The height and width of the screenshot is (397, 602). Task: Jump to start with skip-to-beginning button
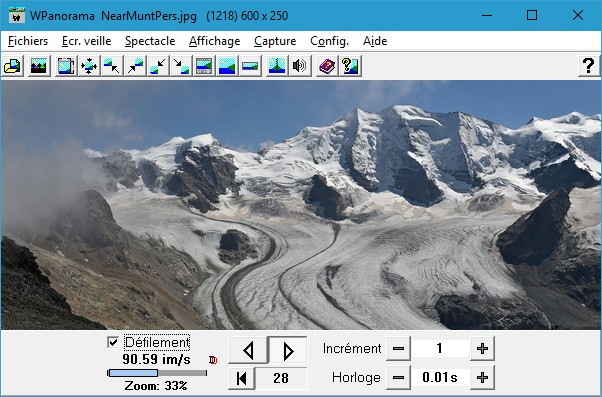click(241, 378)
